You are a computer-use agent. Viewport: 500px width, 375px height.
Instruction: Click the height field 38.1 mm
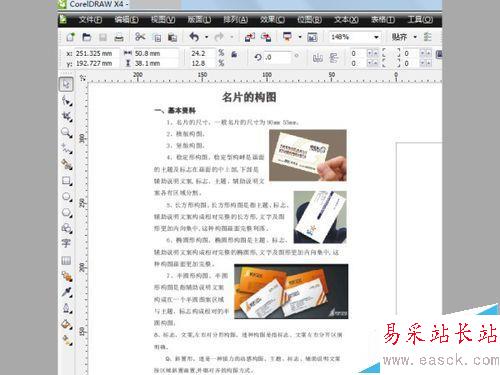point(156,63)
